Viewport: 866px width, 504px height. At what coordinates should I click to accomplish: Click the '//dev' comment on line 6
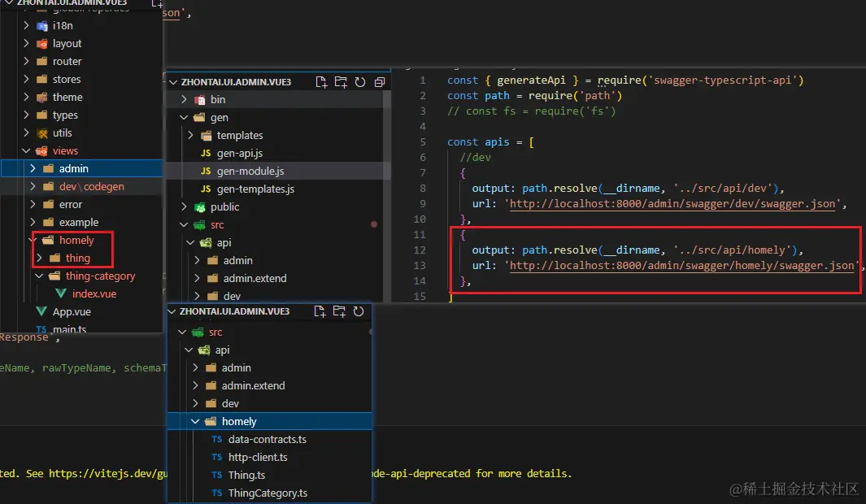pyautogui.click(x=475, y=158)
